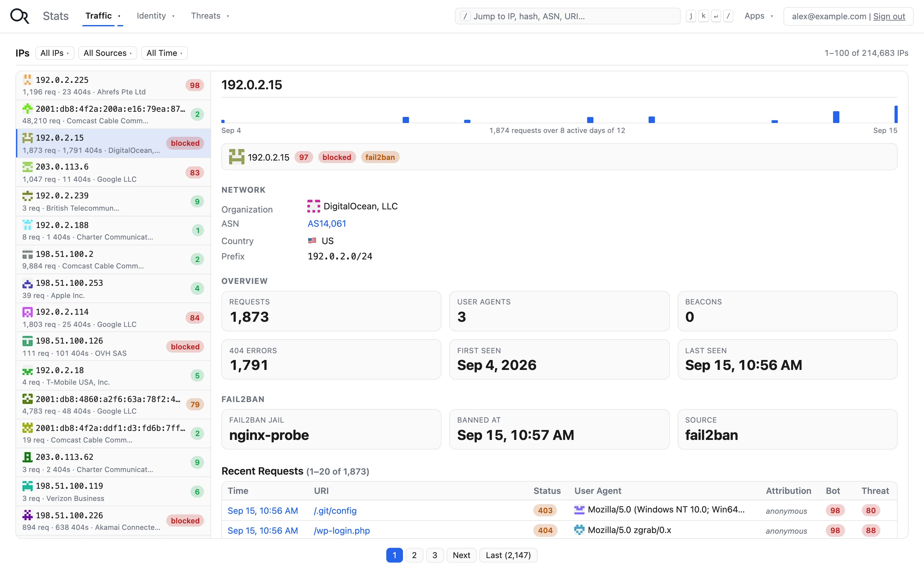Focus the Jump to IP search field
The height and width of the screenshot is (578, 924).
coord(567,16)
